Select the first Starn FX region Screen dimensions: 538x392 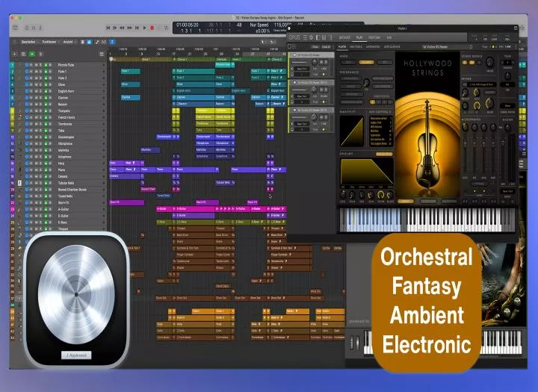(126, 202)
